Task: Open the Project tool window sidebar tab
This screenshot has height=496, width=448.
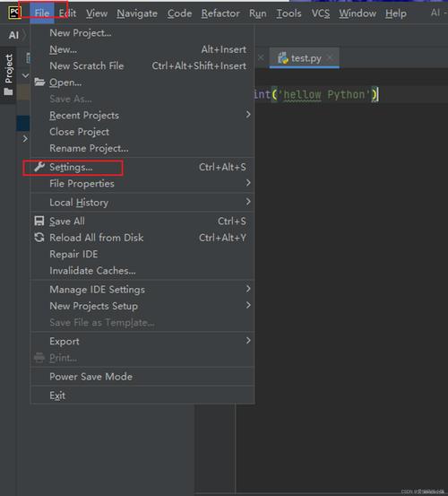Action: (x=9, y=74)
